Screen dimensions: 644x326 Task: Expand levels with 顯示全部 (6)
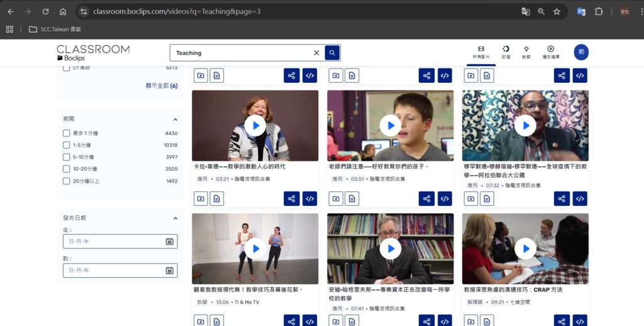tap(161, 86)
